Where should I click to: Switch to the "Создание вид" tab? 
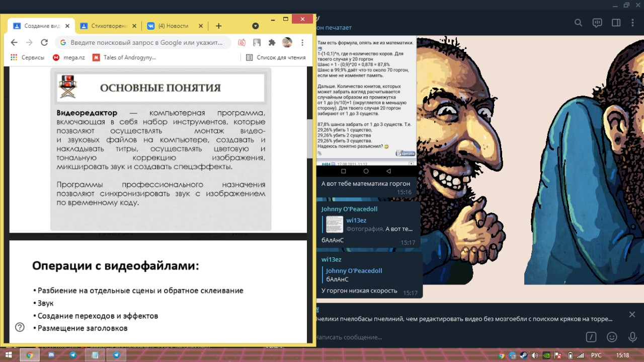click(42, 26)
